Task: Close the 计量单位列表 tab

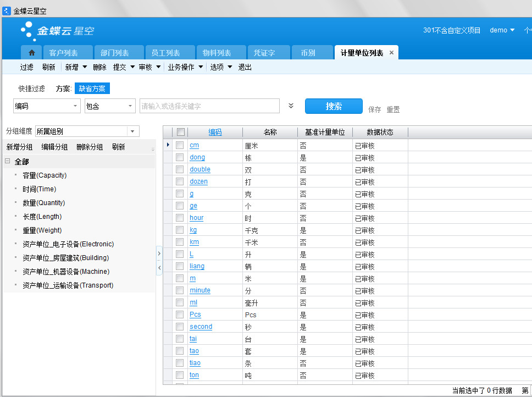Action: coord(391,53)
